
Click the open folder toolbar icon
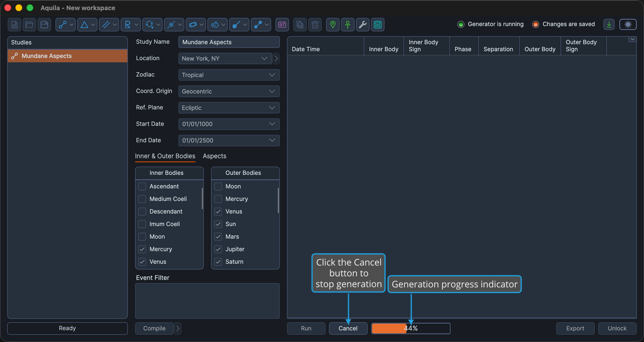point(29,25)
